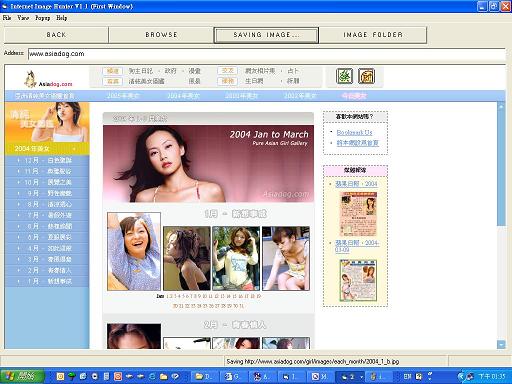Open the 2002 tab in blue nav bar
512x384 pixels.
tap(300, 96)
